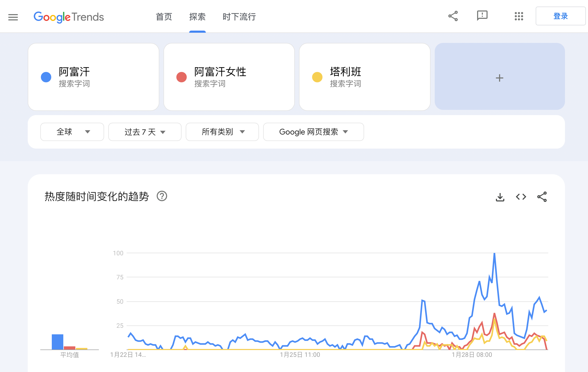Screen dimensions: 588x372
Task: Edit the 塔利班 search term card
Action: click(364, 77)
